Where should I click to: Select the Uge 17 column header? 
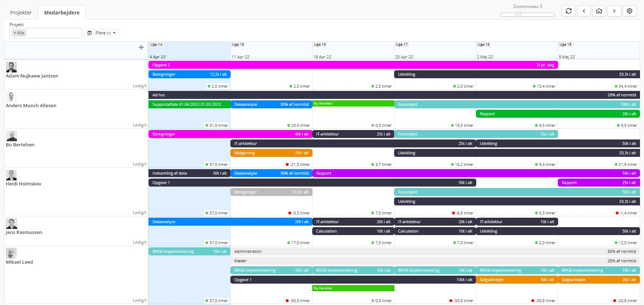point(435,50)
